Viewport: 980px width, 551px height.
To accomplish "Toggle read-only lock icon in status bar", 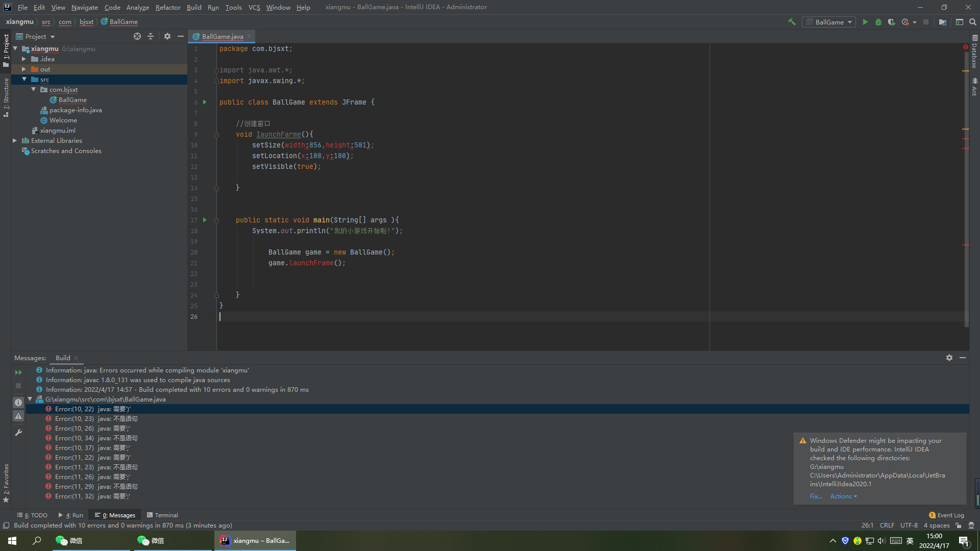I will [959, 525].
